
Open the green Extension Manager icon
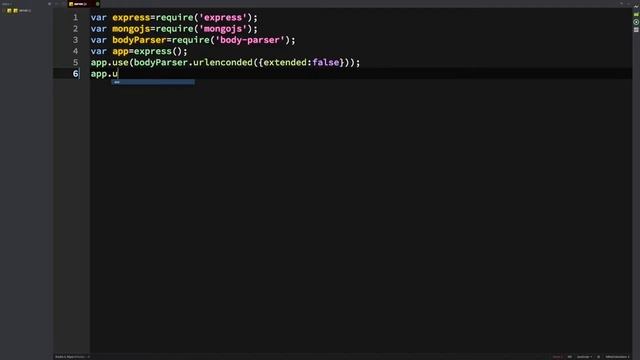click(x=636, y=14)
